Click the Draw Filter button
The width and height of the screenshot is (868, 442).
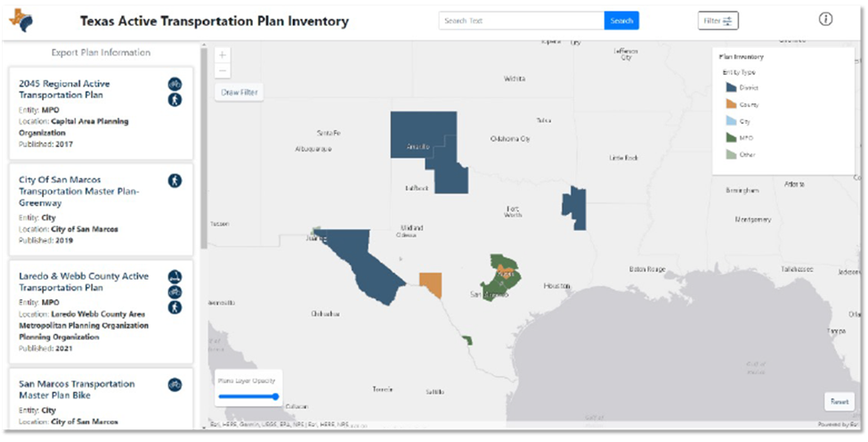coord(239,93)
